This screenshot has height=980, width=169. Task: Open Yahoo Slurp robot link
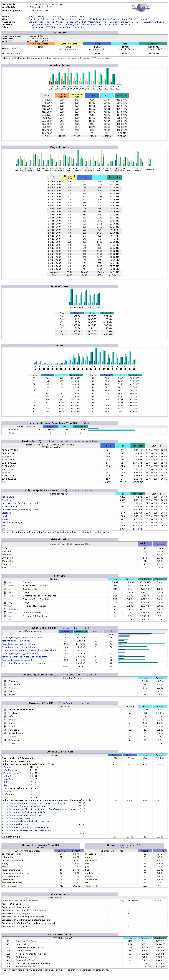(x=8, y=497)
